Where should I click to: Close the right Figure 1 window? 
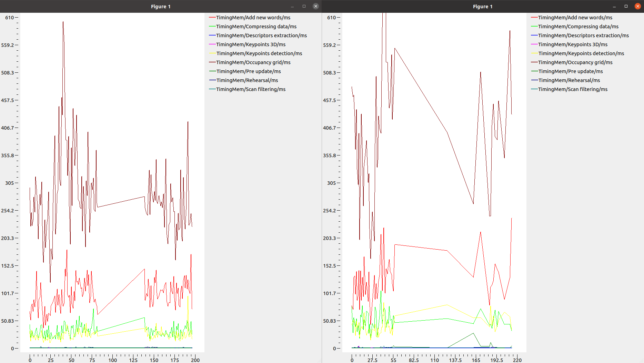pyautogui.click(x=637, y=6)
